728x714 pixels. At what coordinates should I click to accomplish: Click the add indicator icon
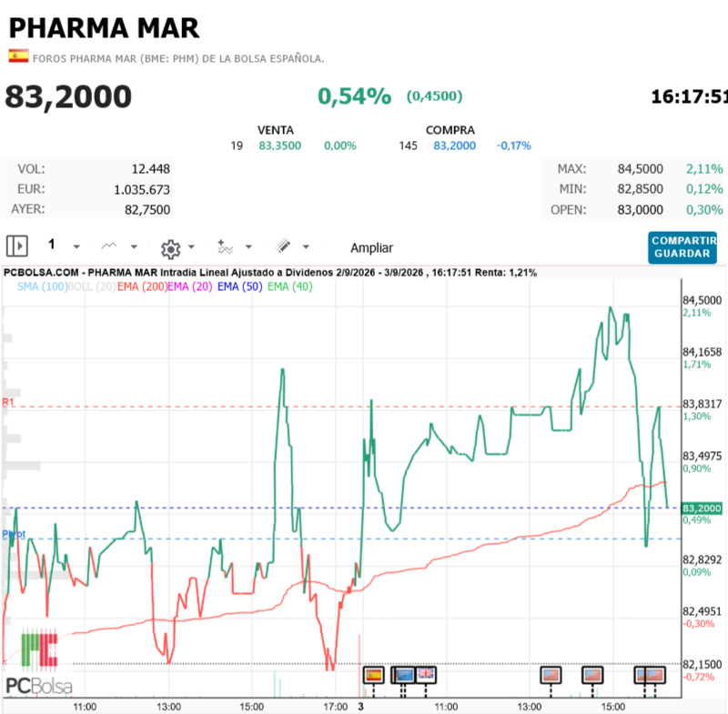225,246
